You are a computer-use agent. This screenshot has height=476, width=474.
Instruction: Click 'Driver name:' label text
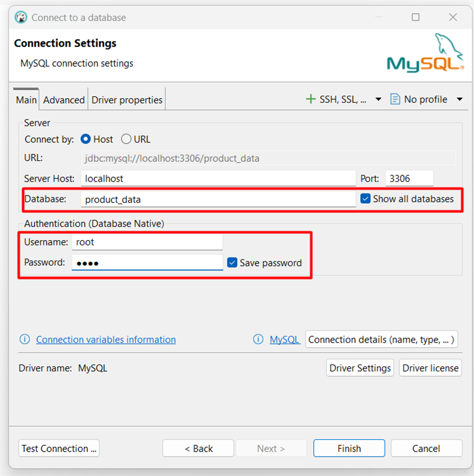pos(45,368)
